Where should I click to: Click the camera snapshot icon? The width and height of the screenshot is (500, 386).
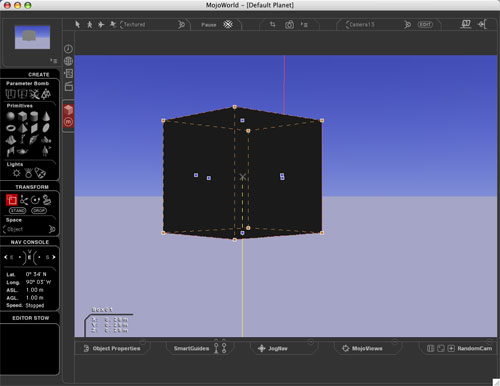tap(289, 25)
